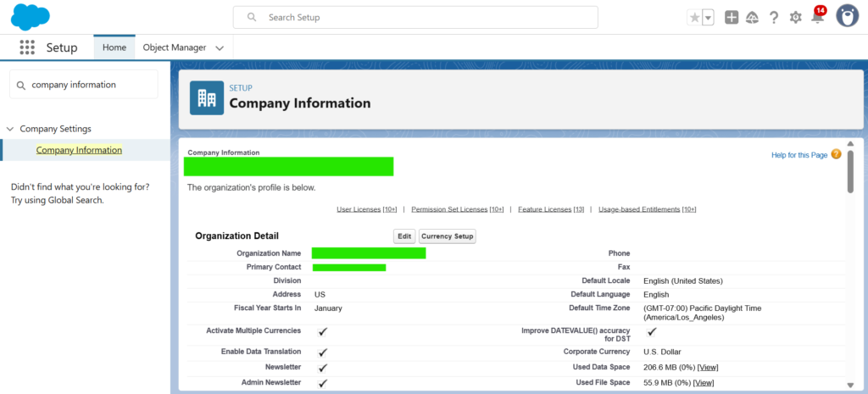Open the notifications bell icon
Viewport: 868px width, 394px height.
point(817,18)
